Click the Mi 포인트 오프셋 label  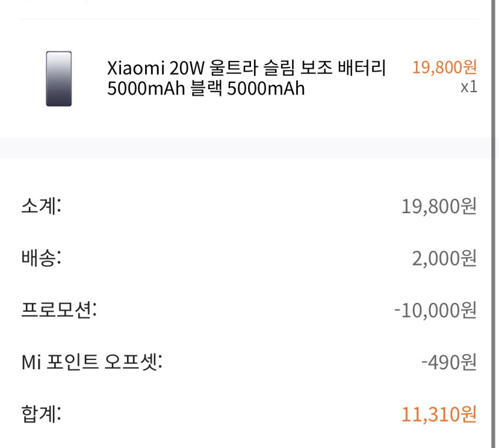tap(91, 362)
